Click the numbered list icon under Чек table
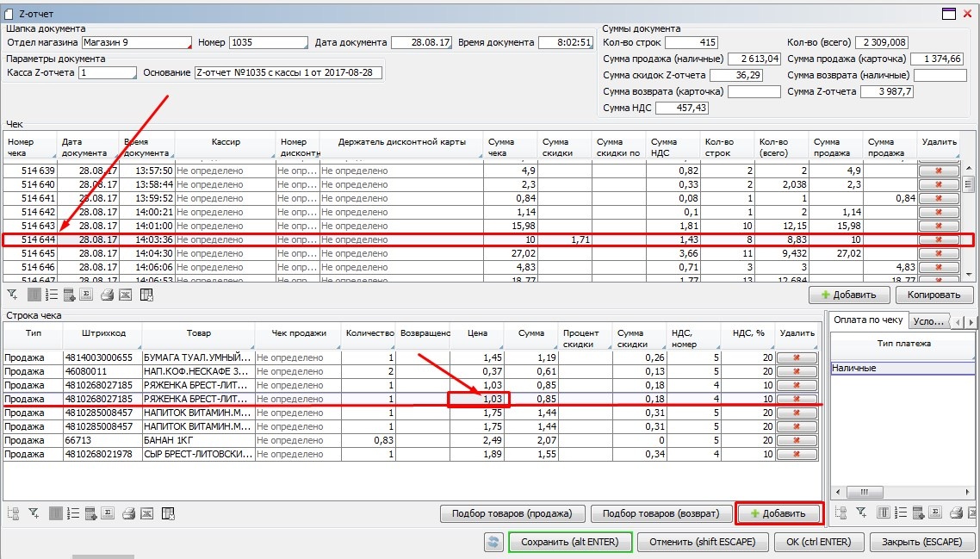This screenshot has width=980, height=559. click(50, 295)
